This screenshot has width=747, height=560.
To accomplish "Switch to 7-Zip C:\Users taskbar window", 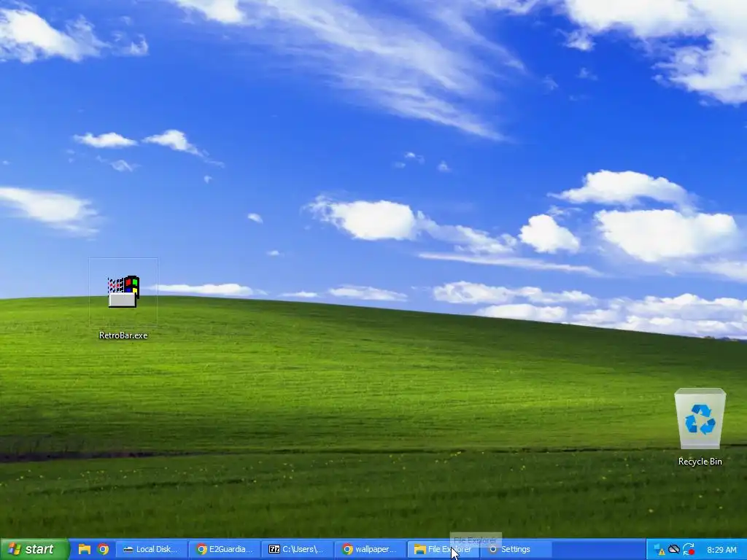I will 298,549.
